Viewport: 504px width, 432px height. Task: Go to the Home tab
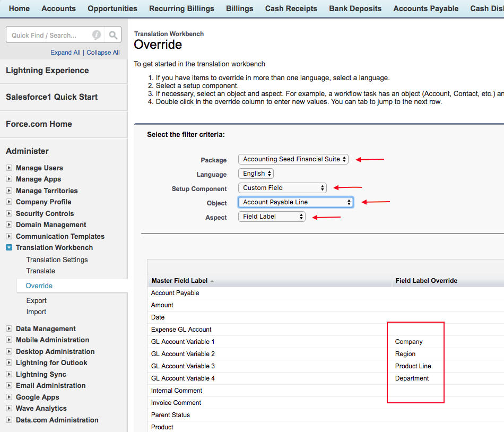pos(19,8)
